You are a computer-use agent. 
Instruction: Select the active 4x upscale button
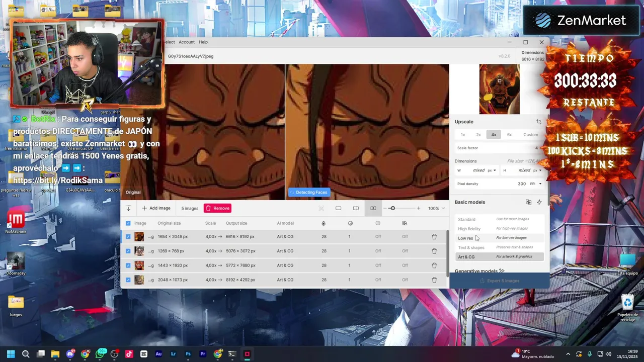(x=494, y=135)
